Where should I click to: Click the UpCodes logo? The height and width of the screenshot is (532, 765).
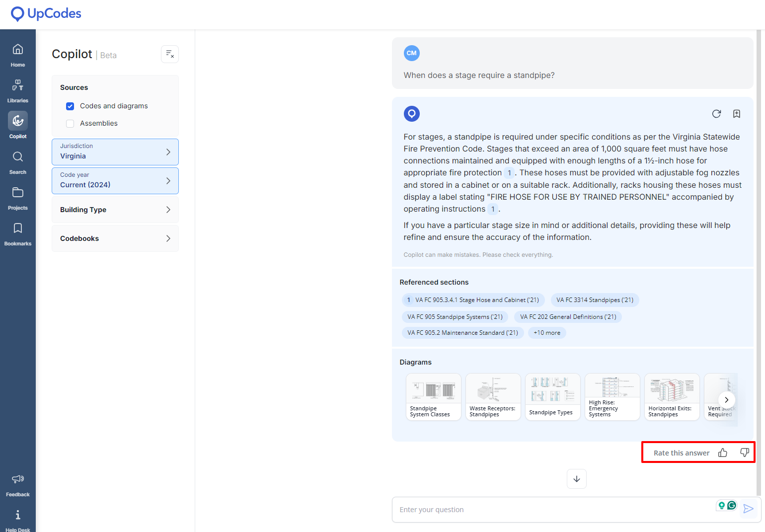pos(46,14)
